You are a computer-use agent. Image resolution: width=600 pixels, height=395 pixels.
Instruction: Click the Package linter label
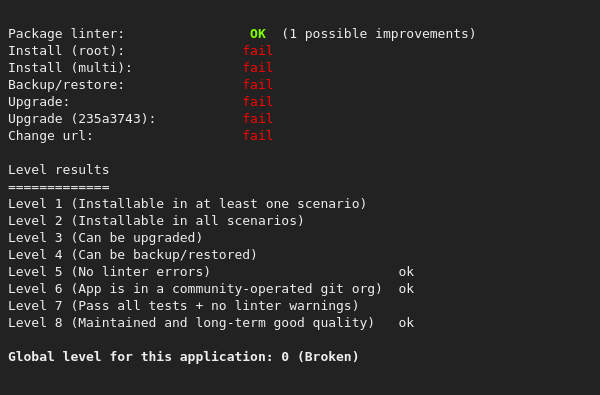[x=66, y=34]
